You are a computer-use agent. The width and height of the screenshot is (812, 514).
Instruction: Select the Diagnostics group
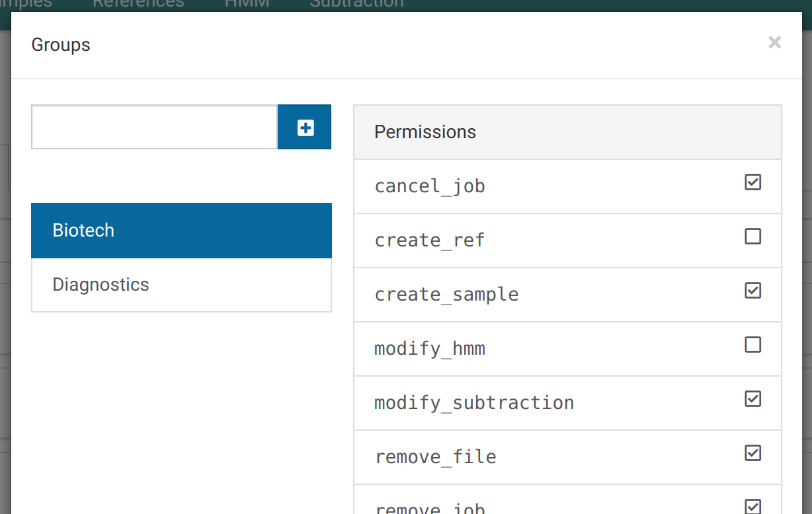coord(181,285)
